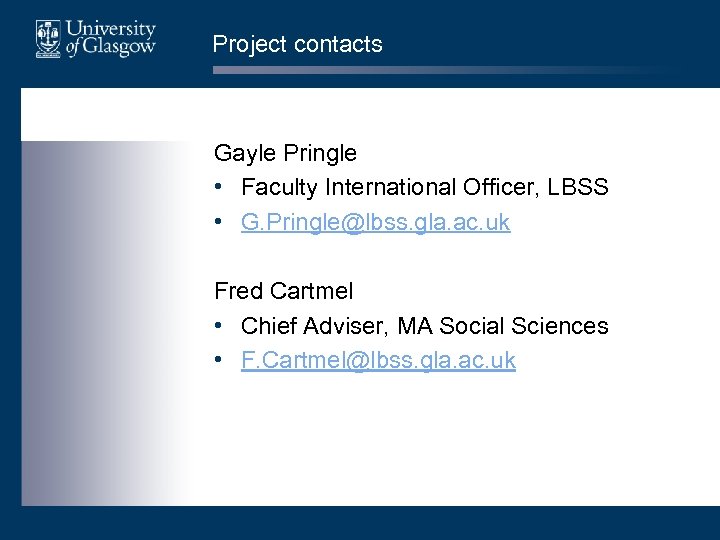Image resolution: width=720 pixels, height=540 pixels.
Task: Click bullet before Chief Adviser line
Action: (219, 326)
